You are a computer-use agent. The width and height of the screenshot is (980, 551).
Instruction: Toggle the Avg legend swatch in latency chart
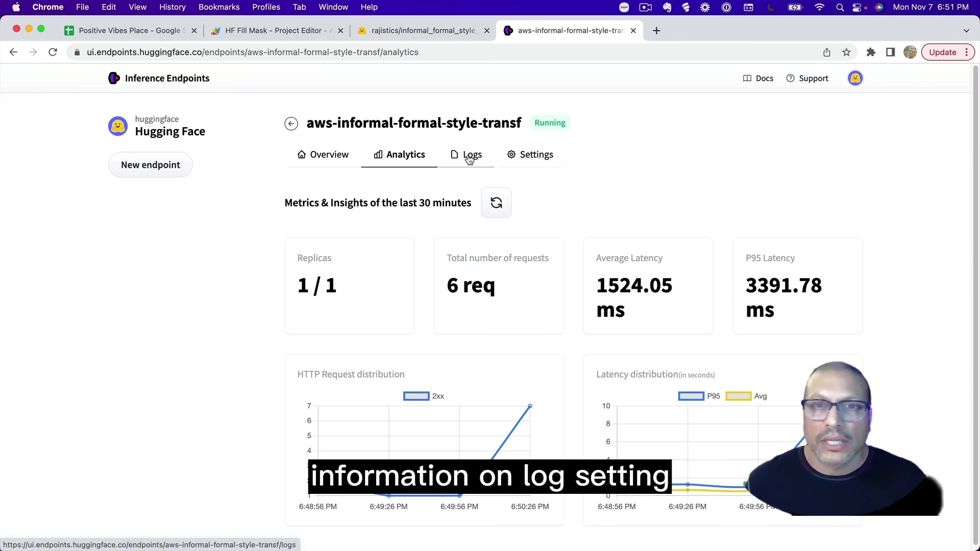[738, 396]
